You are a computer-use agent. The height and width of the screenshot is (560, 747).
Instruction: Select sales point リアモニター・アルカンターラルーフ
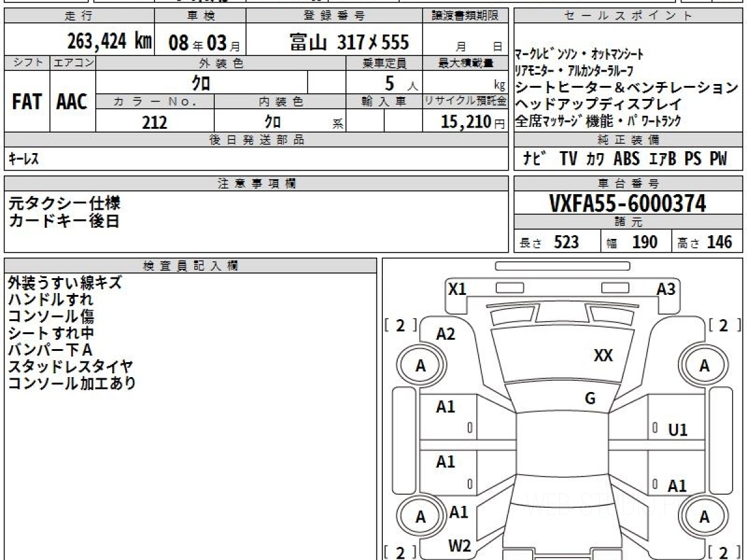574,71
